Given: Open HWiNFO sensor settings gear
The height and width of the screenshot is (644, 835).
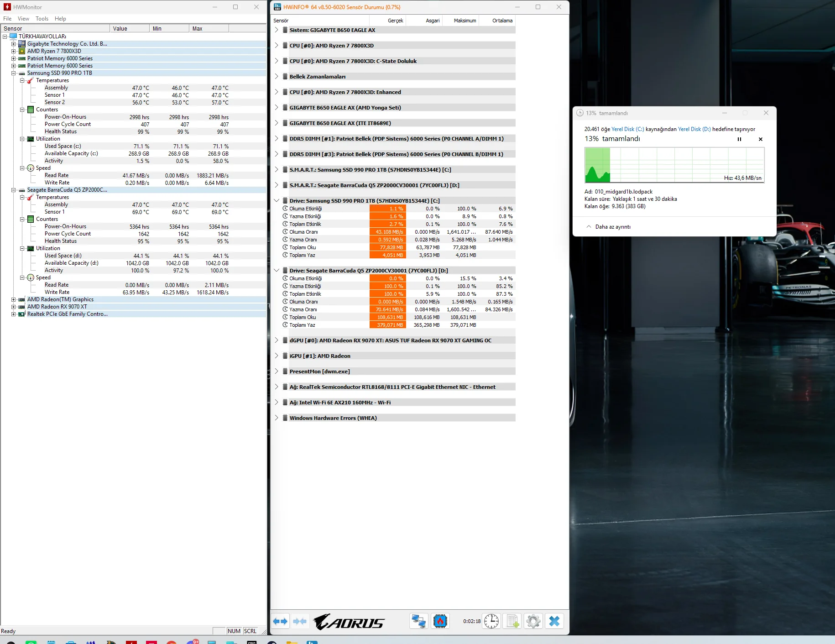Looking at the screenshot, I should click(533, 621).
